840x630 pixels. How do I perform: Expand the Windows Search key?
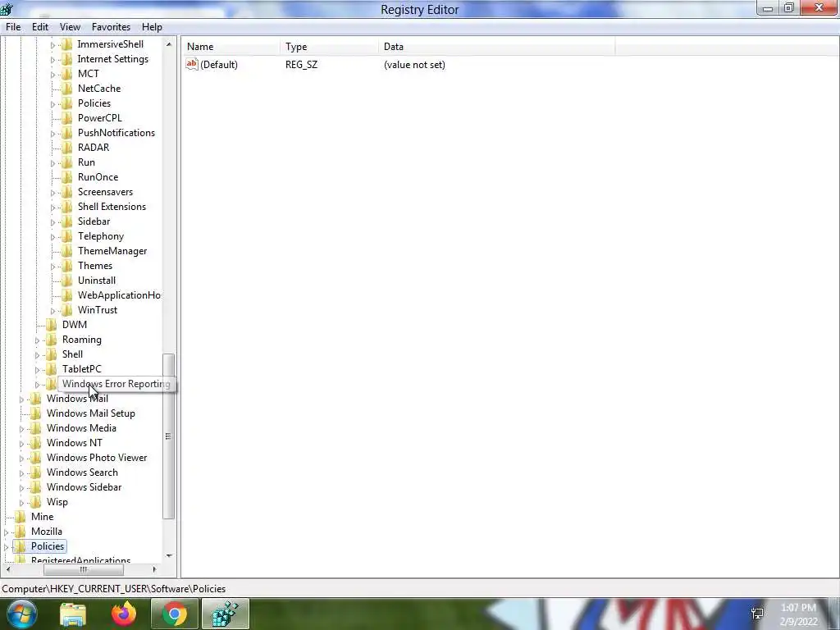coord(21,473)
